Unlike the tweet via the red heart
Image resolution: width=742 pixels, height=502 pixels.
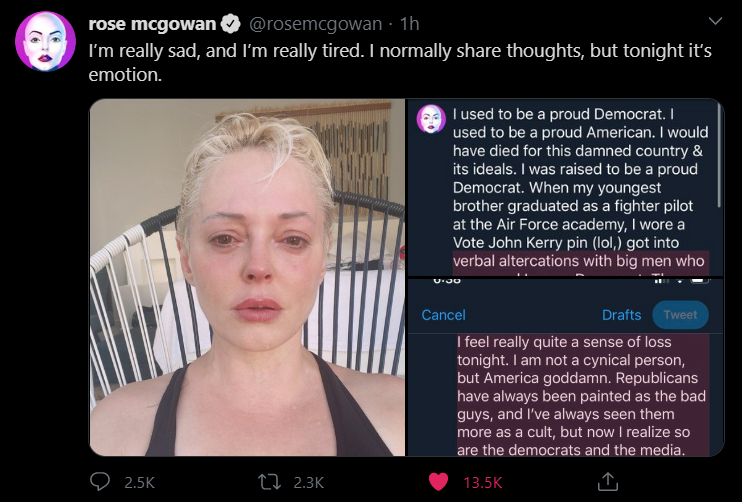pos(438,482)
